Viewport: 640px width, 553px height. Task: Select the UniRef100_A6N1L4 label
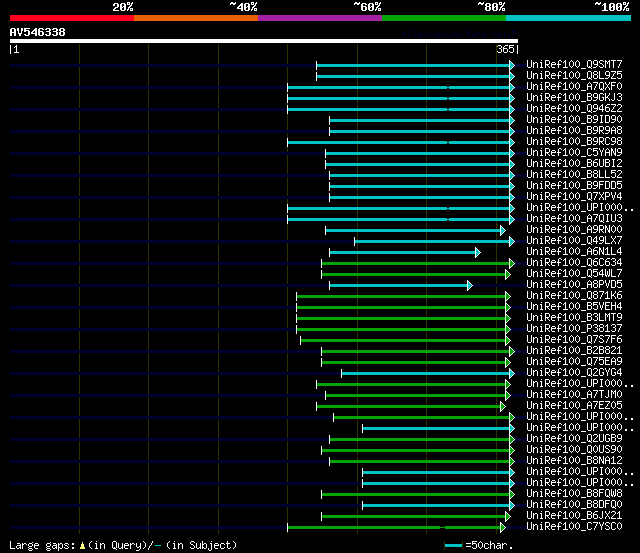pyautogui.click(x=574, y=252)
